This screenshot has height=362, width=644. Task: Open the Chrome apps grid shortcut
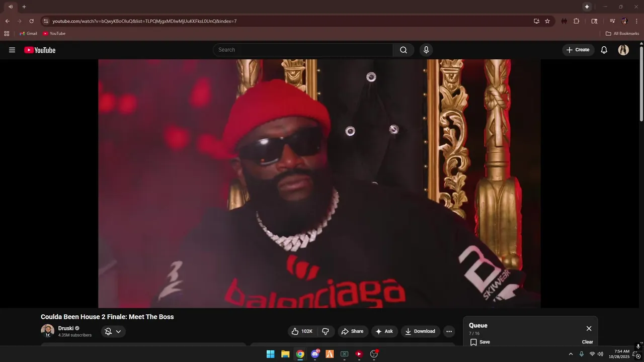coord(7,33)
